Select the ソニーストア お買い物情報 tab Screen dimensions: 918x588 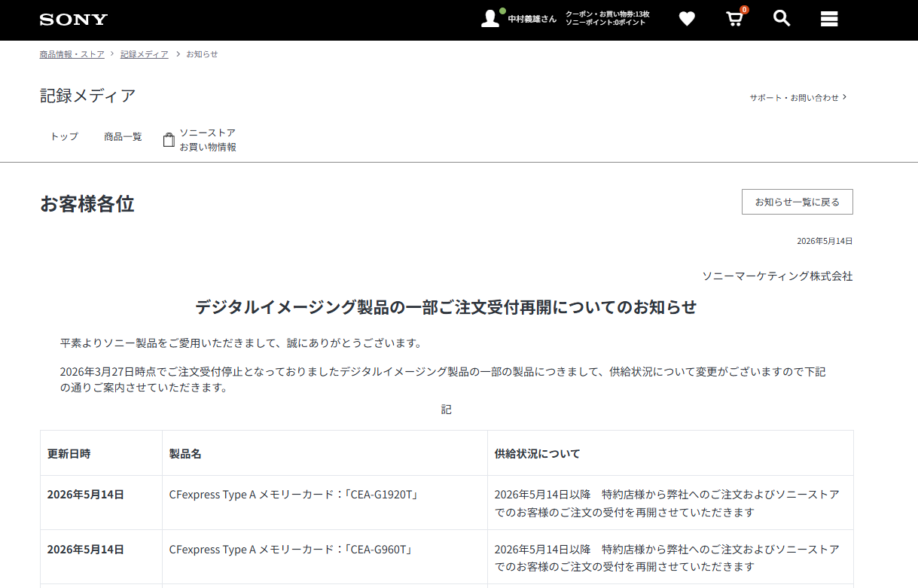200,140
